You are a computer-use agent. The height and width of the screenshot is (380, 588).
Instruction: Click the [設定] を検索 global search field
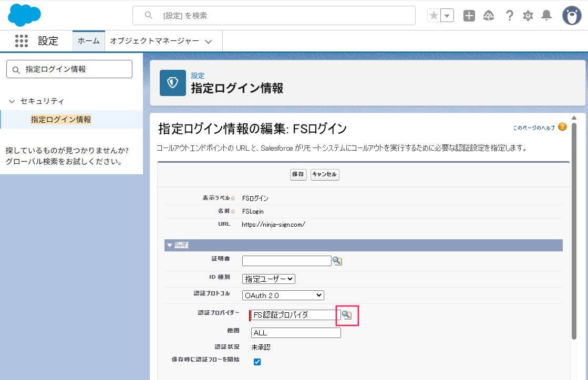274,15
